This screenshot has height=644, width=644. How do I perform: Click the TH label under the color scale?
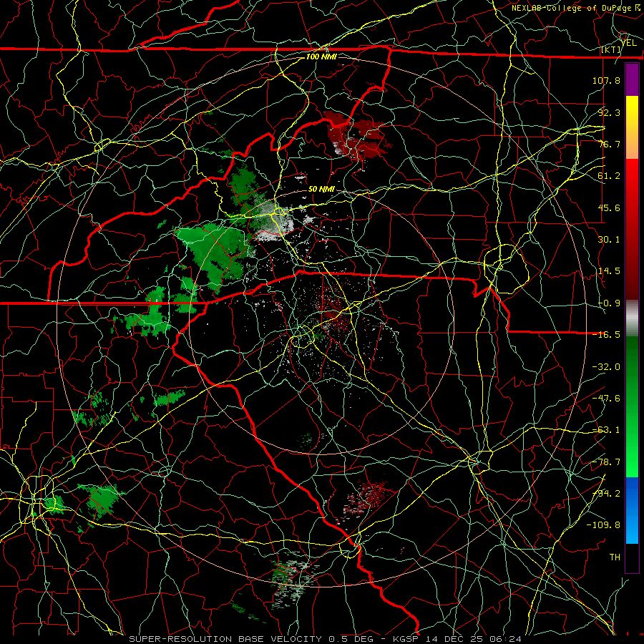click(x=615, y=557)
